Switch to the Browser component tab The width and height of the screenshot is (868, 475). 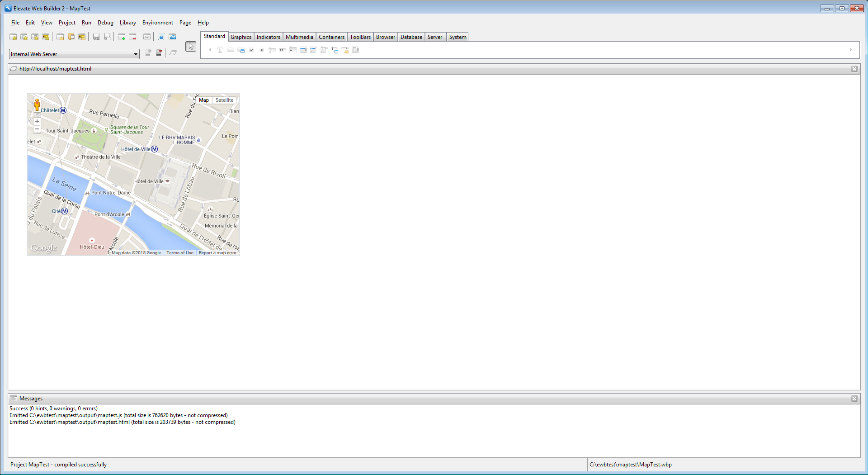386,37
